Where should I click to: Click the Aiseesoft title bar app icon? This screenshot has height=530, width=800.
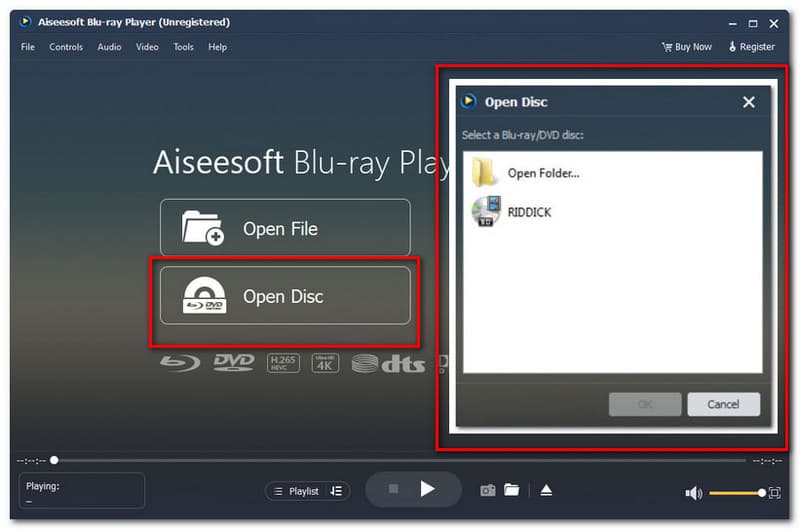click(x=25, y=22)
